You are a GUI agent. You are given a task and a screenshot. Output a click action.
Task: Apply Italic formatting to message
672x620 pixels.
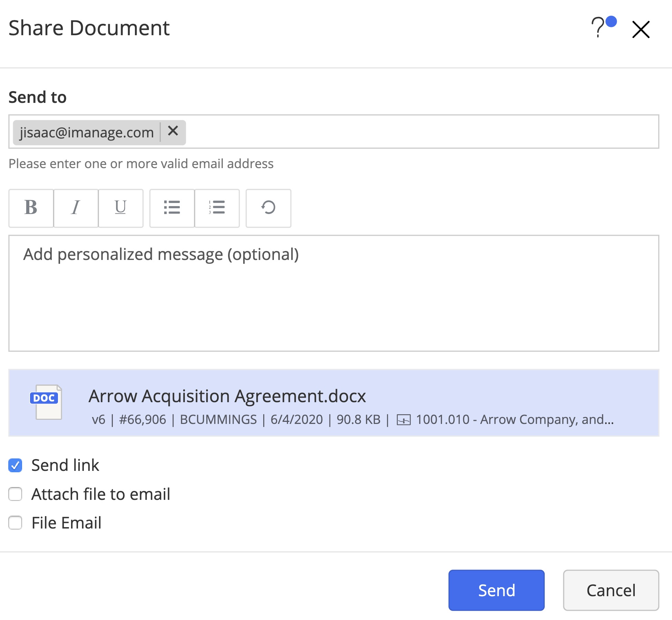(x=76, y=208)
